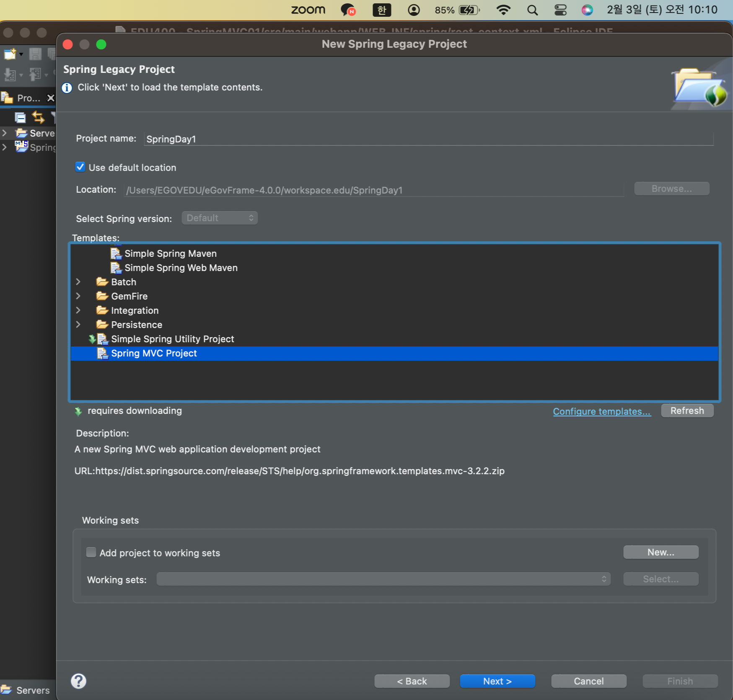Click the Spring MVC Project template icon
Viewport: 733px width, 700px height.
(x=103, y=353)
